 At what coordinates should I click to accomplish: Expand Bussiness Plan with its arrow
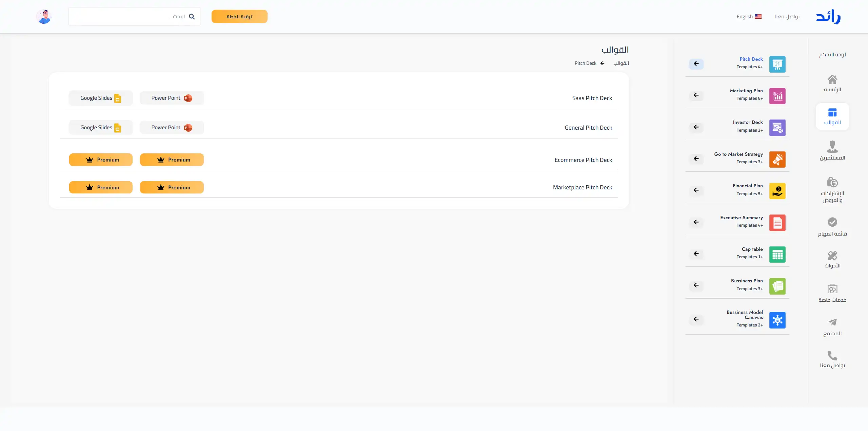(x=696, y=285)
